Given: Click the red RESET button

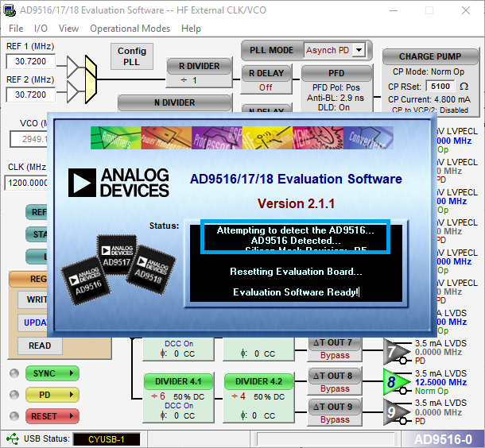Looking at the screenshot, I should (52, 416).
